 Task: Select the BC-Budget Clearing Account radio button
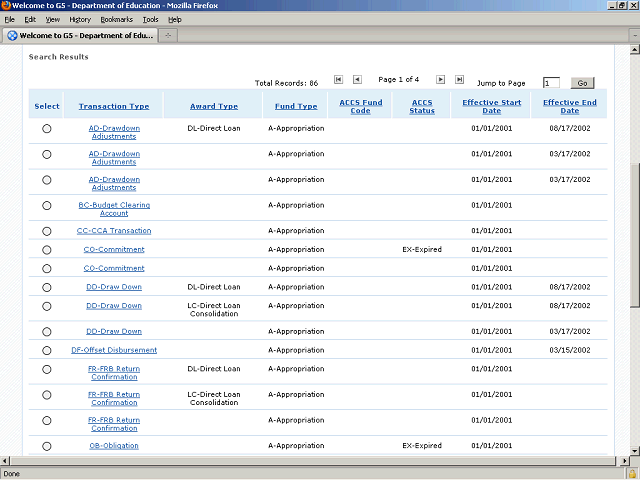coord(47,206)
